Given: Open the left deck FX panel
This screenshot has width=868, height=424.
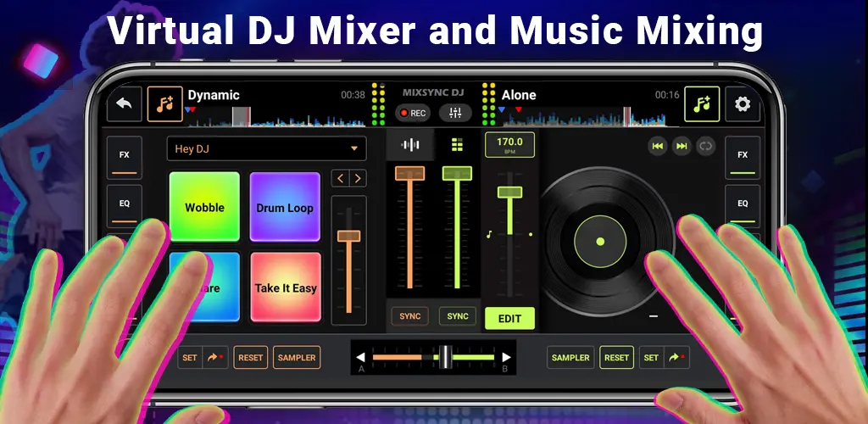Looking at the screenshot, I should 124,157.
